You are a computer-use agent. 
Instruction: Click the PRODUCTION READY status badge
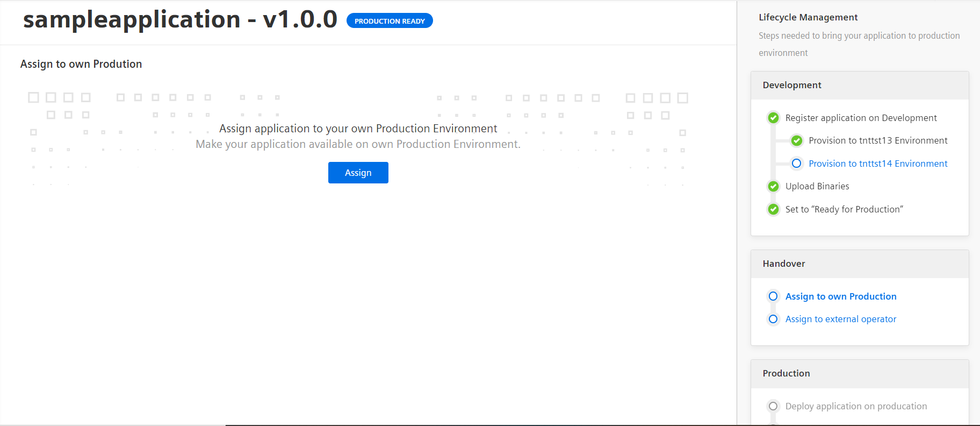390,21
